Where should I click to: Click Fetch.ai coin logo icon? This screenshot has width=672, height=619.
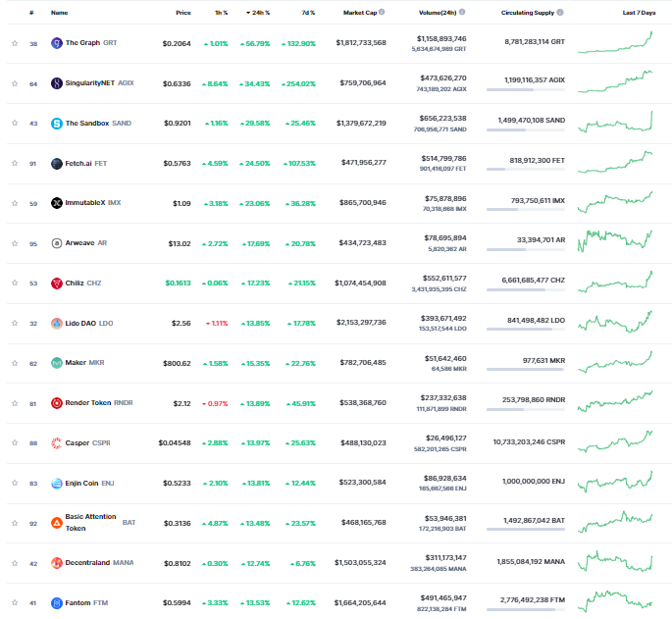click(x=57, y=164)
